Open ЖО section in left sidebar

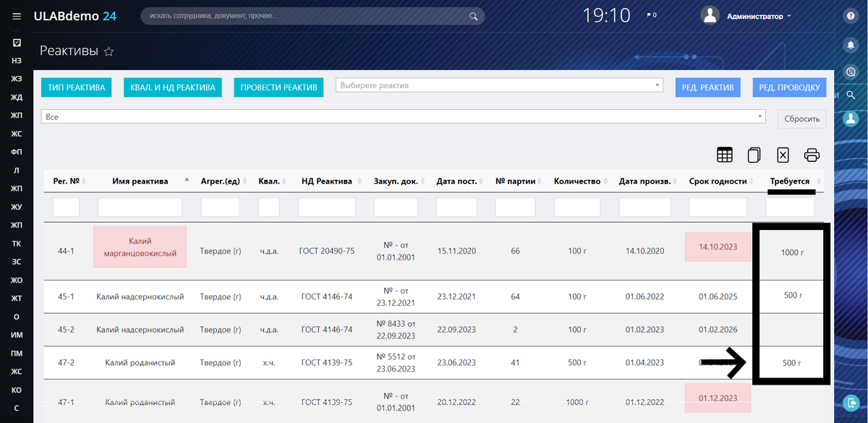coord(17,280)
